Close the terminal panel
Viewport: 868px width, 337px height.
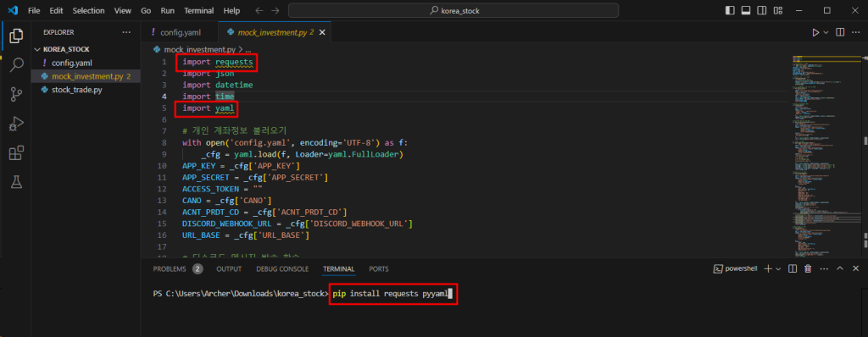point(855,269)
